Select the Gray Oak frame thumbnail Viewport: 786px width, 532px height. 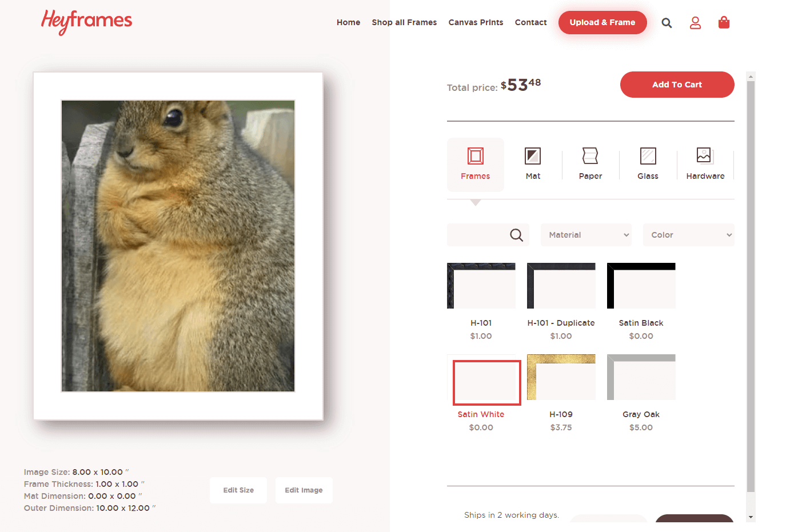641,377
